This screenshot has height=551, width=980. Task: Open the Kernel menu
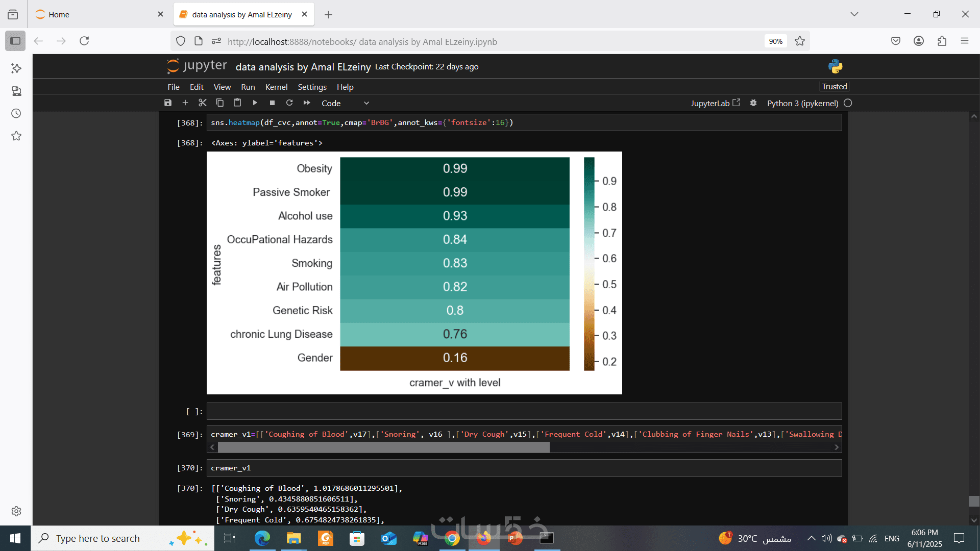(276, 87)
